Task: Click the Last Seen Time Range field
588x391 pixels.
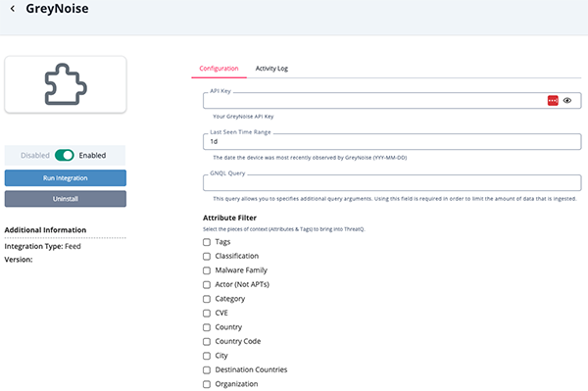Action: (392, 142)
